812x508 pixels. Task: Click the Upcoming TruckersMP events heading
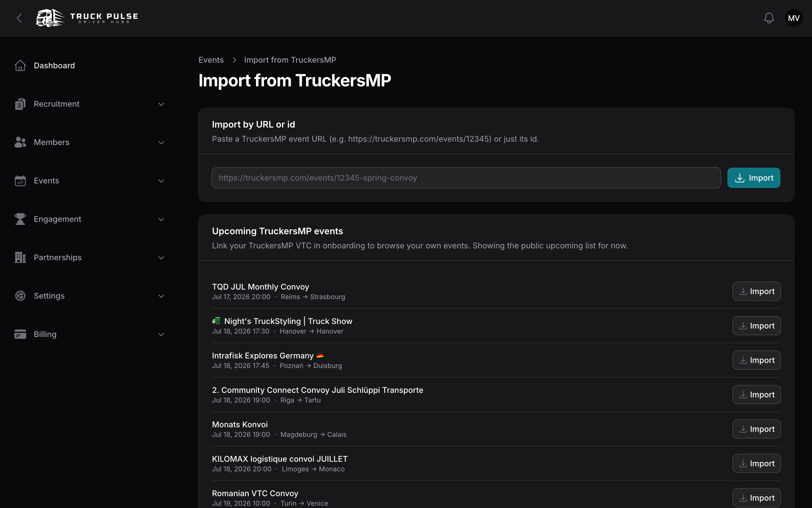tap(277, 231)
